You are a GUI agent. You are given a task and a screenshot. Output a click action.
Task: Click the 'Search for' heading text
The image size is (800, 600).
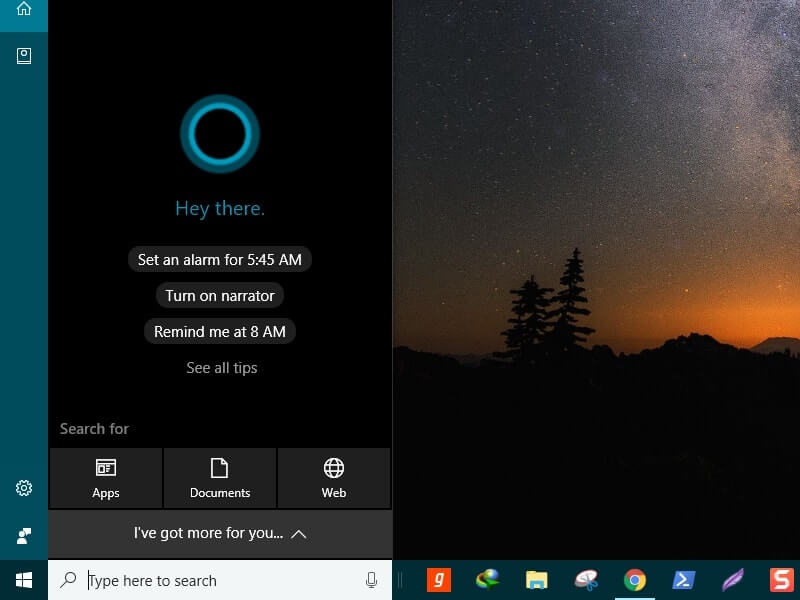[94, 429]
